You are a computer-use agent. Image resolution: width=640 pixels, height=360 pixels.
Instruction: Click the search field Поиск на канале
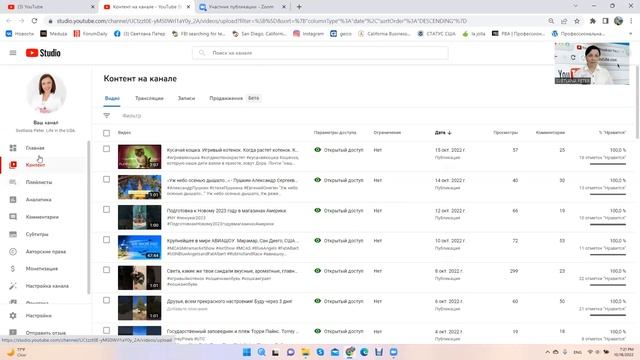(320, 53)
